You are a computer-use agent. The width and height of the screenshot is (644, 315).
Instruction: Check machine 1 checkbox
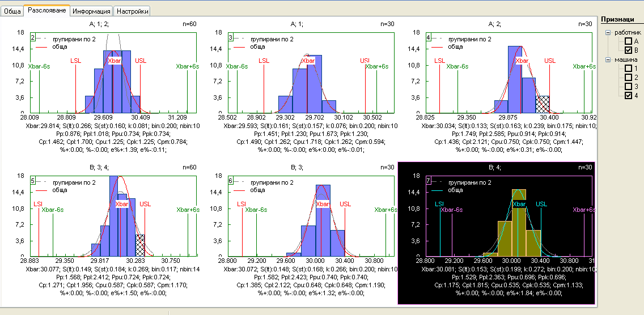tap(628, 69)
